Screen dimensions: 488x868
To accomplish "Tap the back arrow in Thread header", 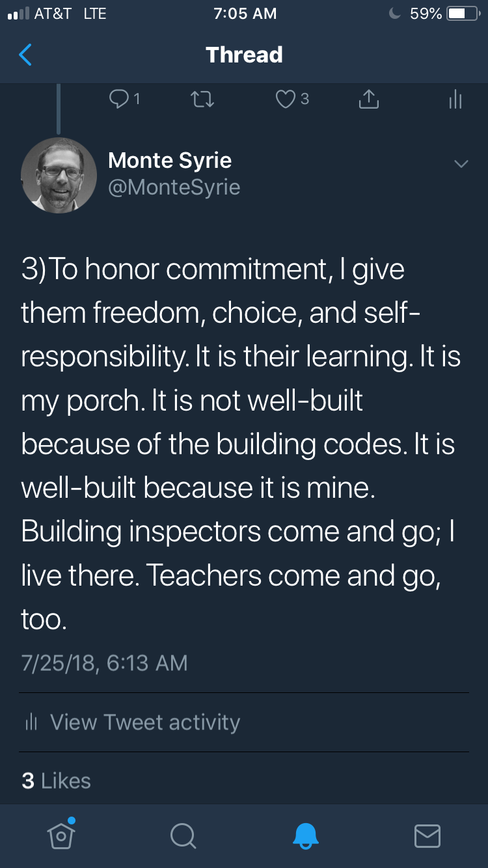I will point(25,55).
